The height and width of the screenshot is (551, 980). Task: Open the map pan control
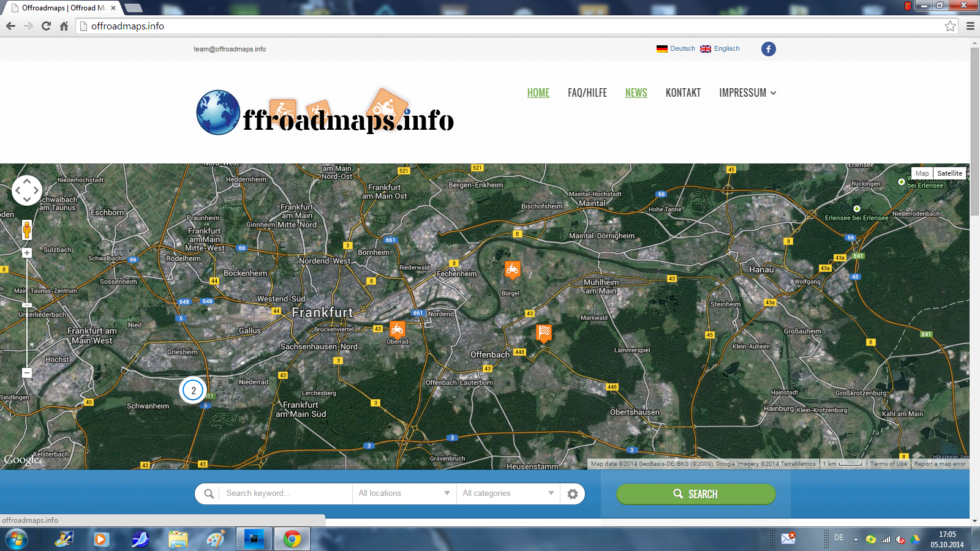tap(27, 190)
